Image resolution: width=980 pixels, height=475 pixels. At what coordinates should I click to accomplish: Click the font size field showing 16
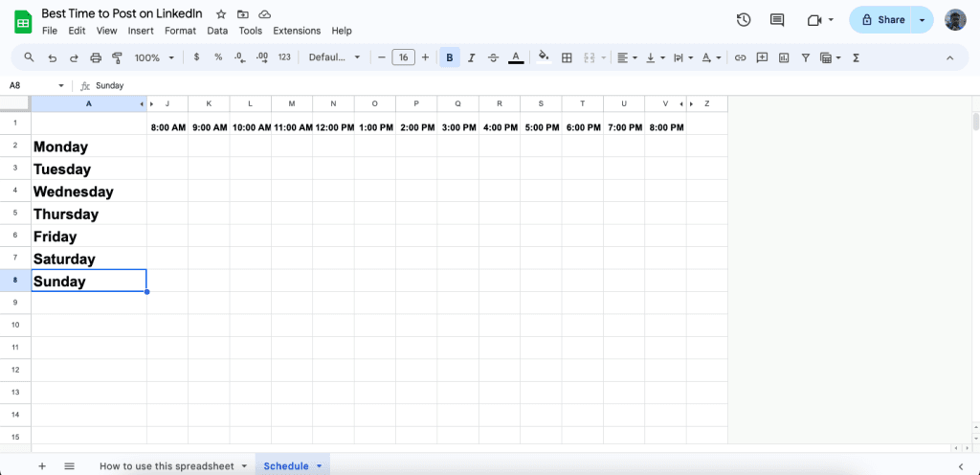point(404,57)
